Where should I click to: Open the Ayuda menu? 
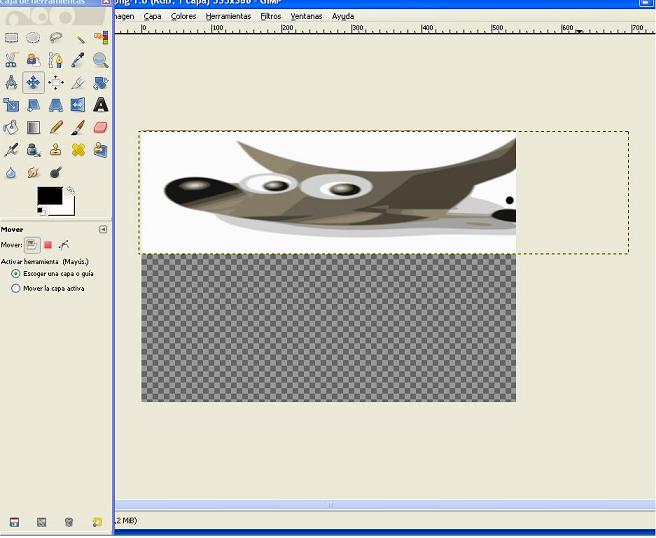coord(343,16)
